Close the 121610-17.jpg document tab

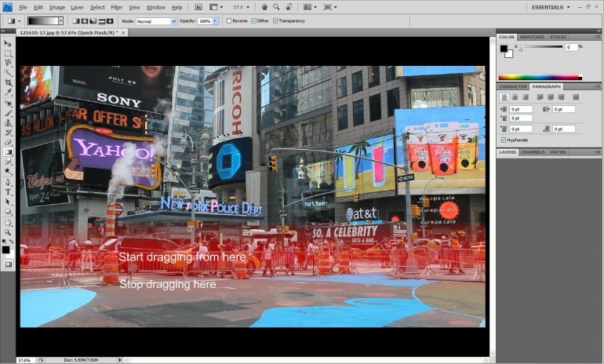[x=123, y=33]
